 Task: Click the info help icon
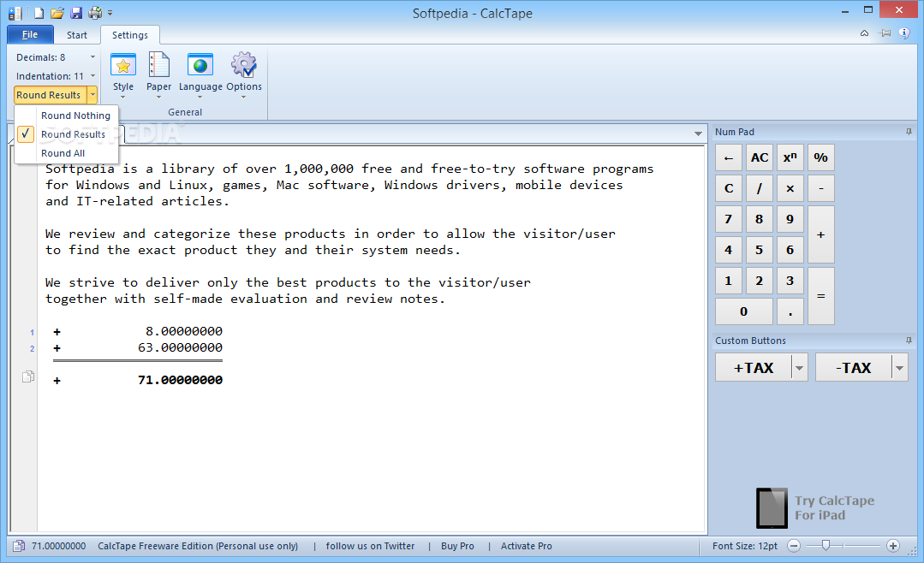(904, 33)
